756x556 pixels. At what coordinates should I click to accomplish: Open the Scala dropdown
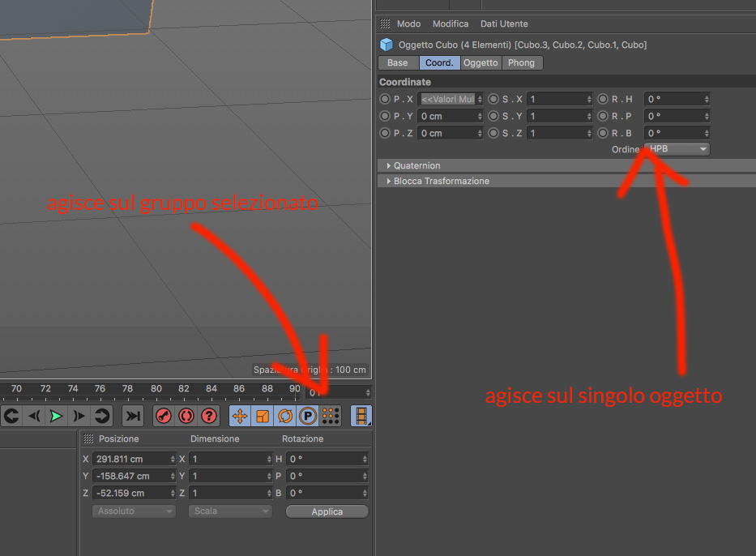(x=230, y=511)
